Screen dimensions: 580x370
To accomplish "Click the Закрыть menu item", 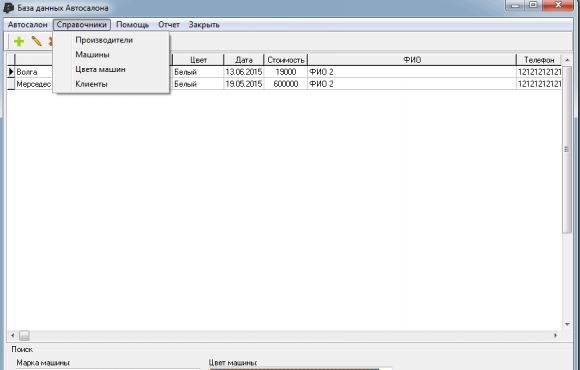I will tap(204, 25).
